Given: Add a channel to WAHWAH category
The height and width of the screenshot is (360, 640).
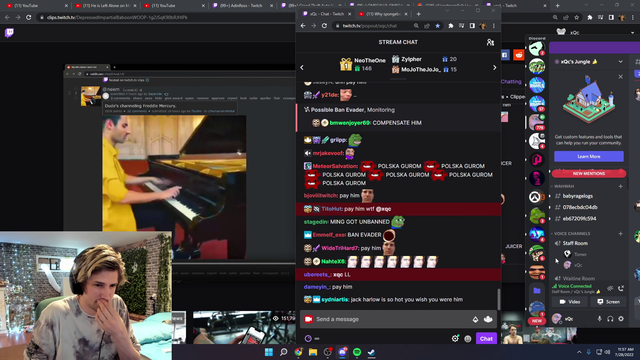Looking at the screenshot, I should 620,186.
